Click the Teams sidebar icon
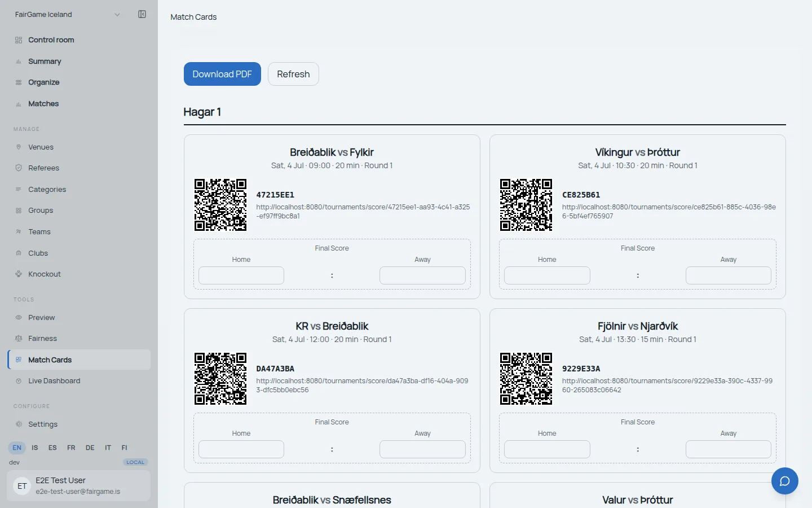Screen dimensions: 812x508 19,231
